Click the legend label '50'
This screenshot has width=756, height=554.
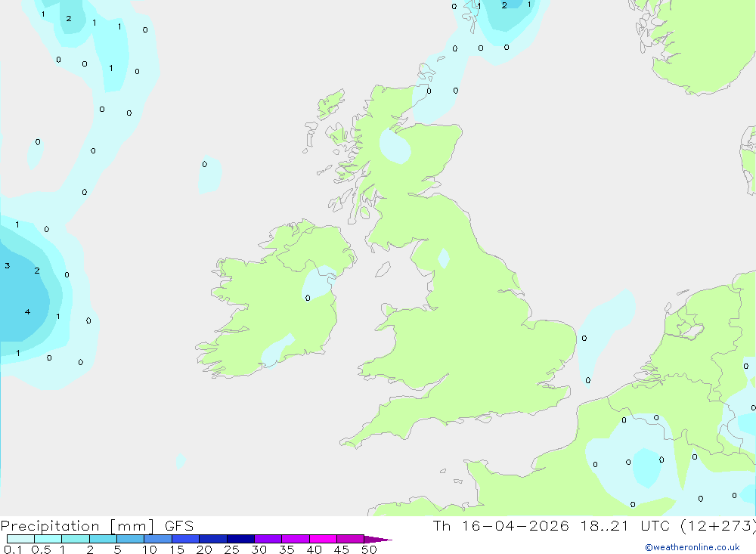[369, 549]
